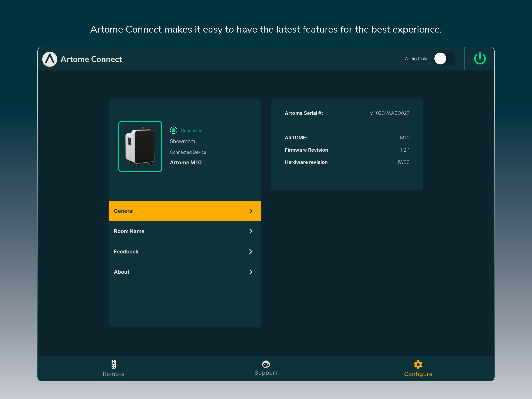The width and height of the screenshot is (532, 399).
Task: Click the Hardware revision label
Action: [306, 162]
